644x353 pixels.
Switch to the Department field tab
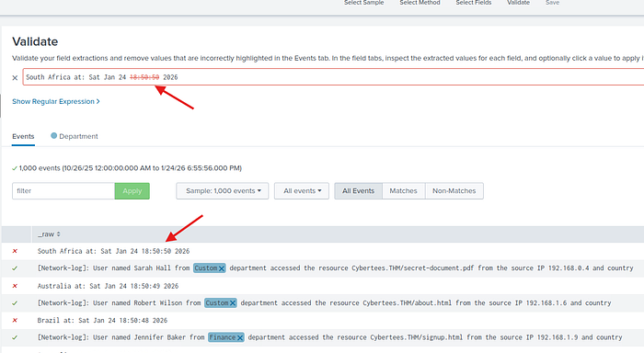(x=75, y=136)
